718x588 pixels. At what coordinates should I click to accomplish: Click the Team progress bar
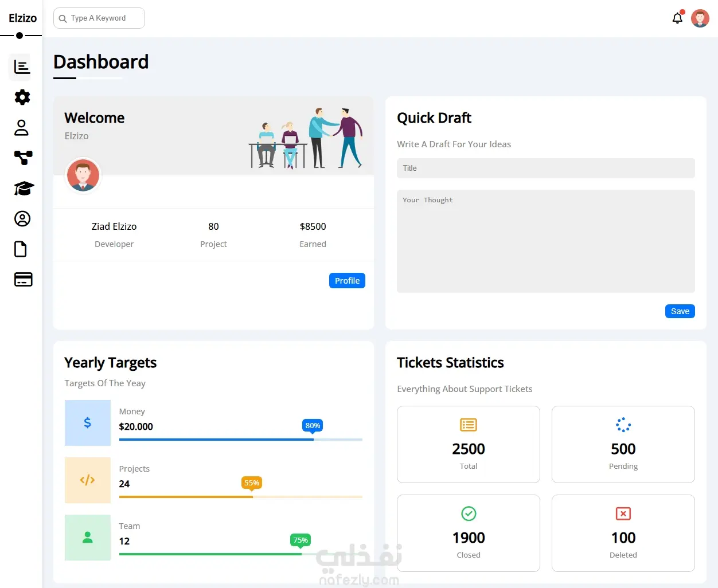(241, 554)
